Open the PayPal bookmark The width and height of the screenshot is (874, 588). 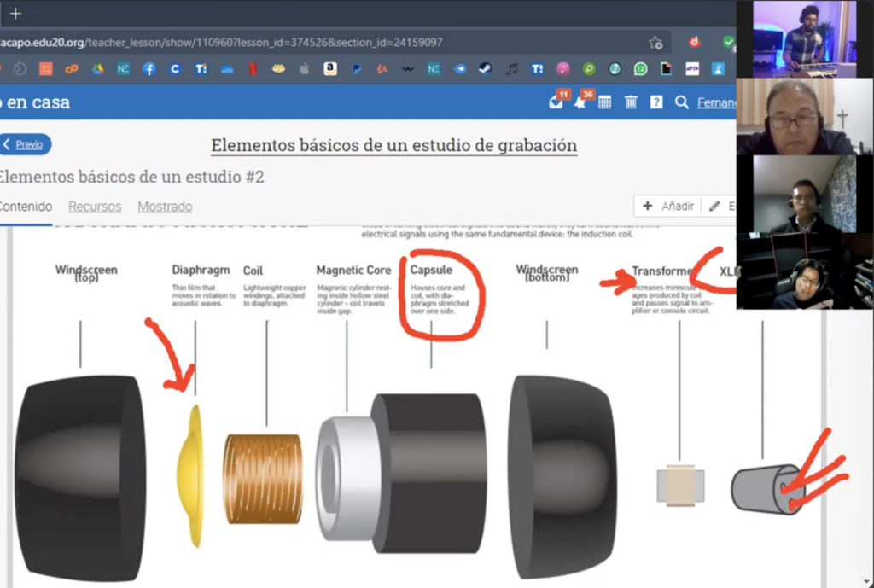356,69
